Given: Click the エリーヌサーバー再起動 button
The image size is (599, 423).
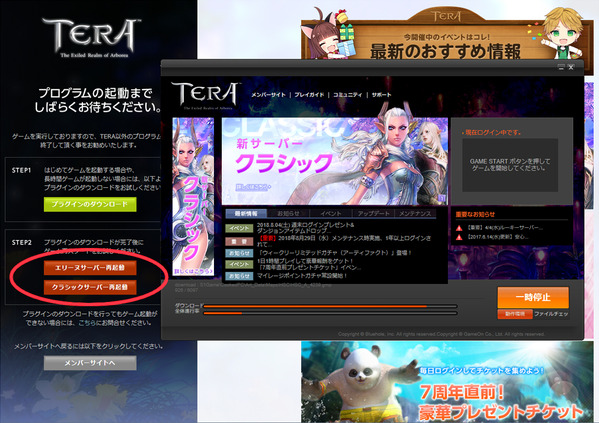Looking at the screenshot, I should coord(90,268).
